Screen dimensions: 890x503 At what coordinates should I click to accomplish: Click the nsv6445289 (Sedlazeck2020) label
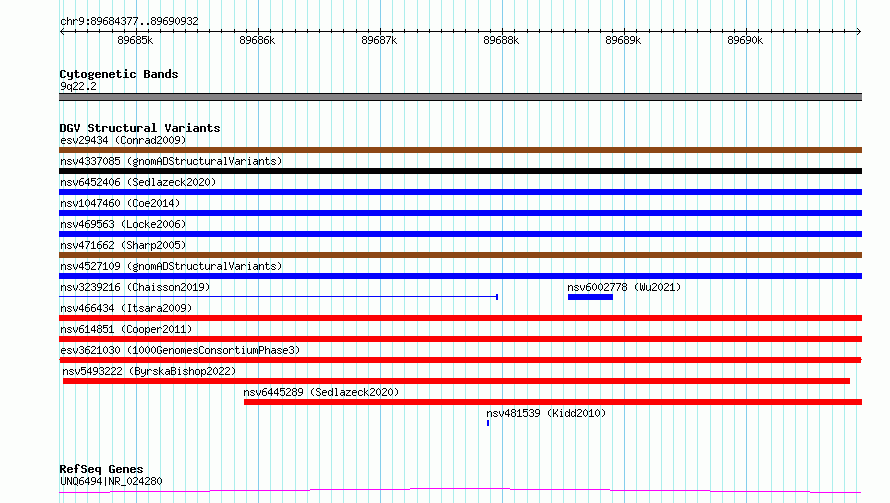[x=321, y=392]
